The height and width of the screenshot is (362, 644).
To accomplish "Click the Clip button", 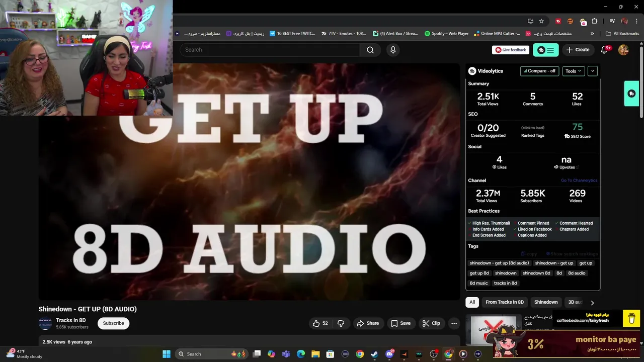I will click(x=431, y=323).
